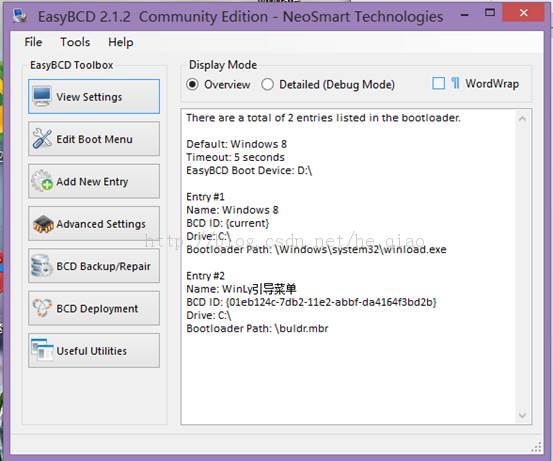
Task: Click the scroll down arrow in output pane
Action: [522, 414]
